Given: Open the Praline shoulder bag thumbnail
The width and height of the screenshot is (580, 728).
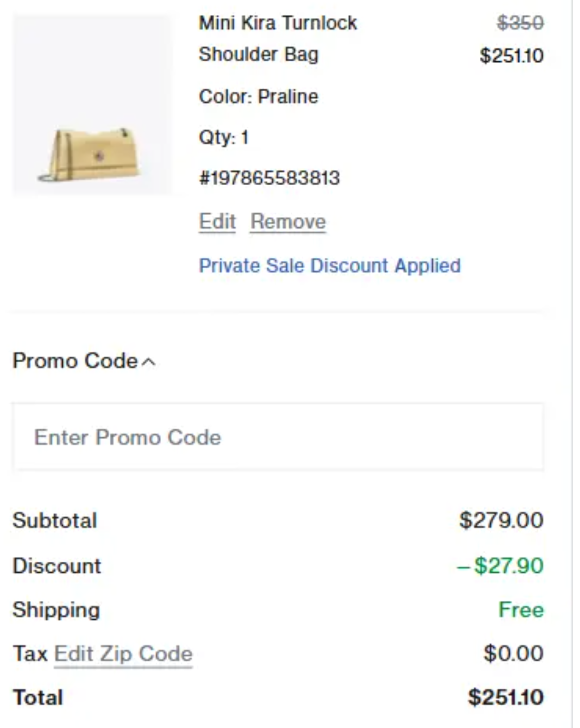Looking at the screenshot, I should 92,105.
